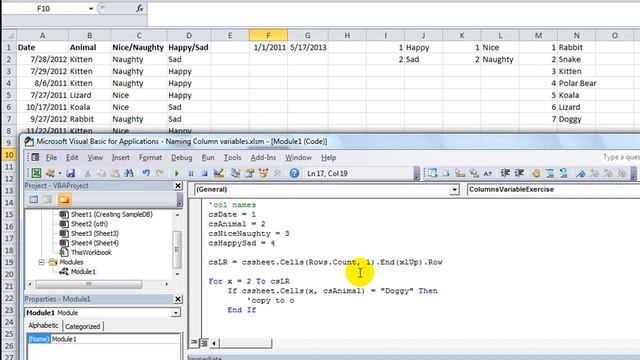640x360 pixels.
Task: Select Sheet4 (Sheet4) in project tree
Action: pos(94,243)
